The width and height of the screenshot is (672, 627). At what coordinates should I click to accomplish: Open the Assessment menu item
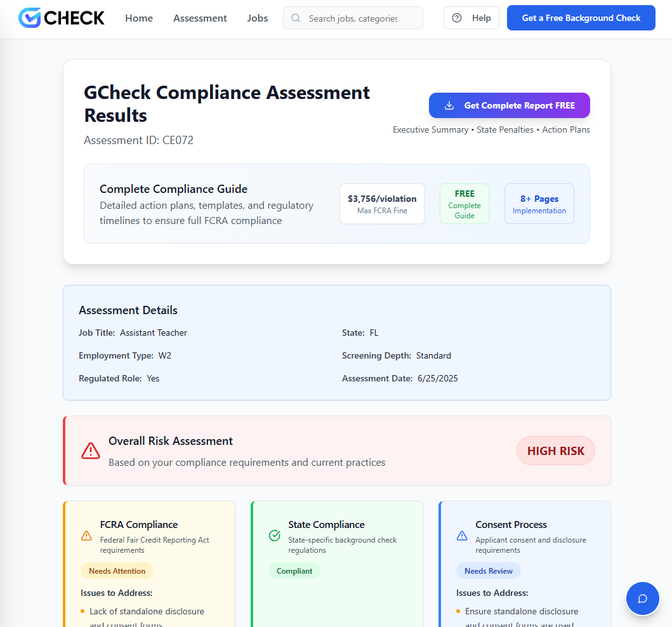[x=200, y=18]
